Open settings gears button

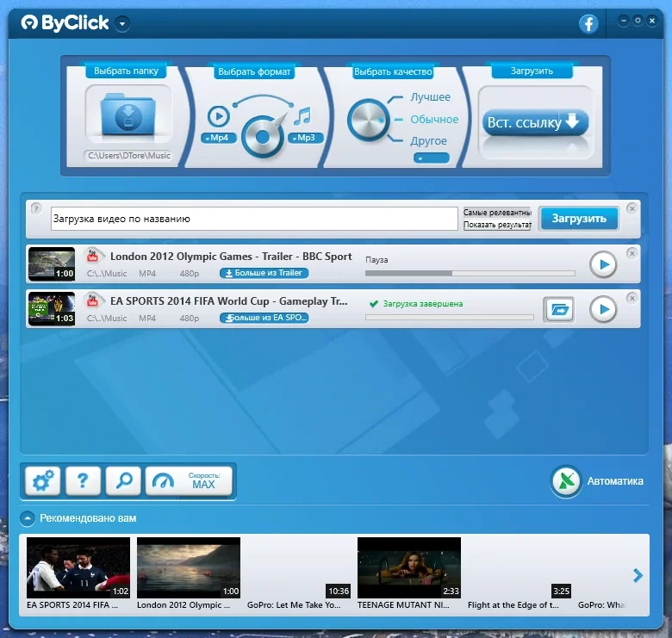click(43, 480)
